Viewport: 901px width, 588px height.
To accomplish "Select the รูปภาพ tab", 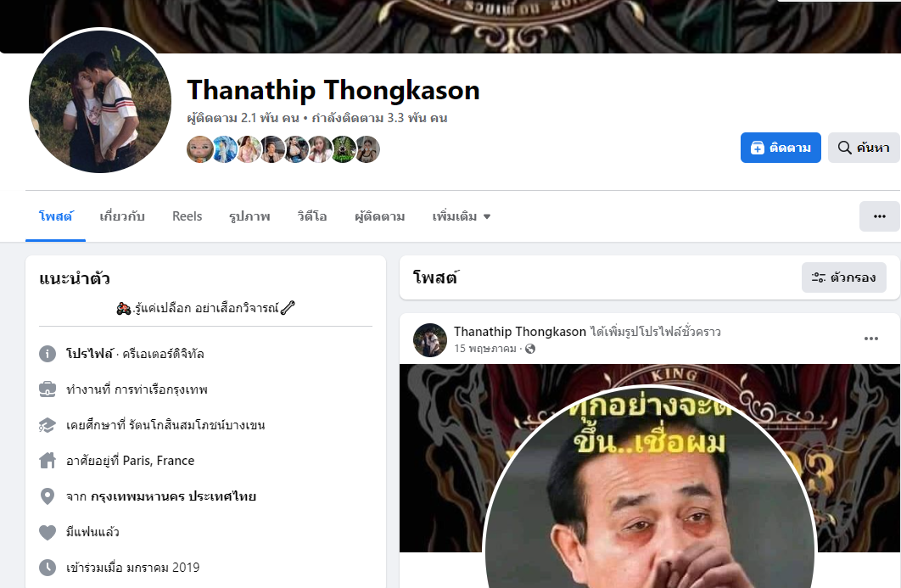I will click(x=249, y=216).
